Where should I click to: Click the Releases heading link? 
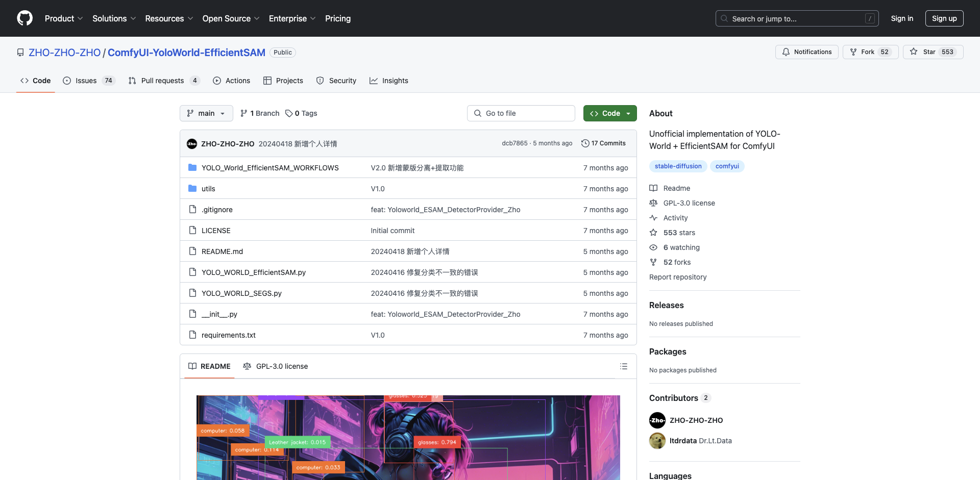(666, 305)
